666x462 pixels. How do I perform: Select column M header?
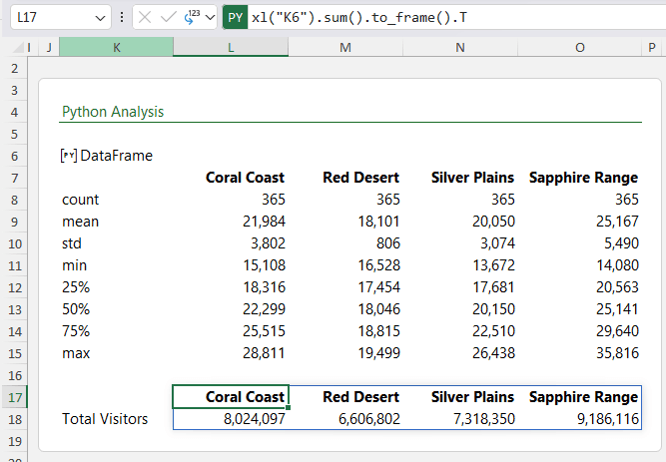pos(345,47)
